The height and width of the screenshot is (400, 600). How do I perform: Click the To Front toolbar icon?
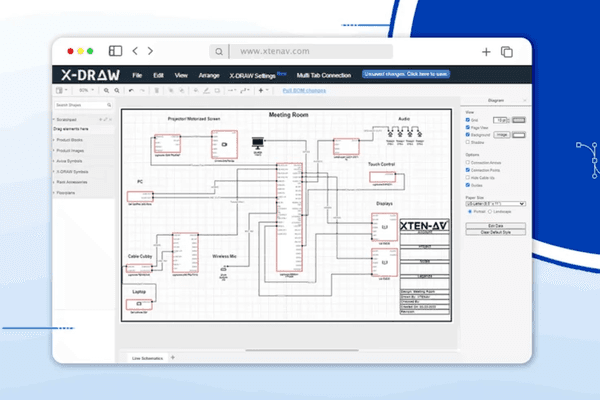pyautogui.click(x=171, y=91)
